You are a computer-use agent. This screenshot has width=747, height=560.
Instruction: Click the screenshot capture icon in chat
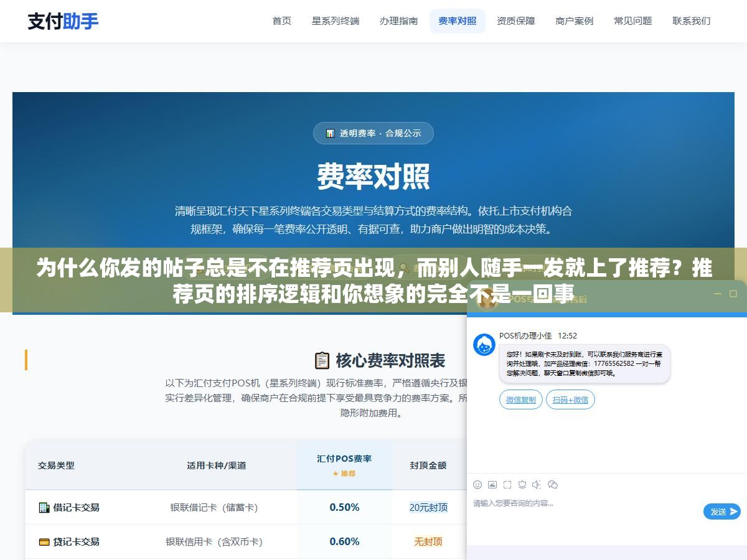[507, 485]
